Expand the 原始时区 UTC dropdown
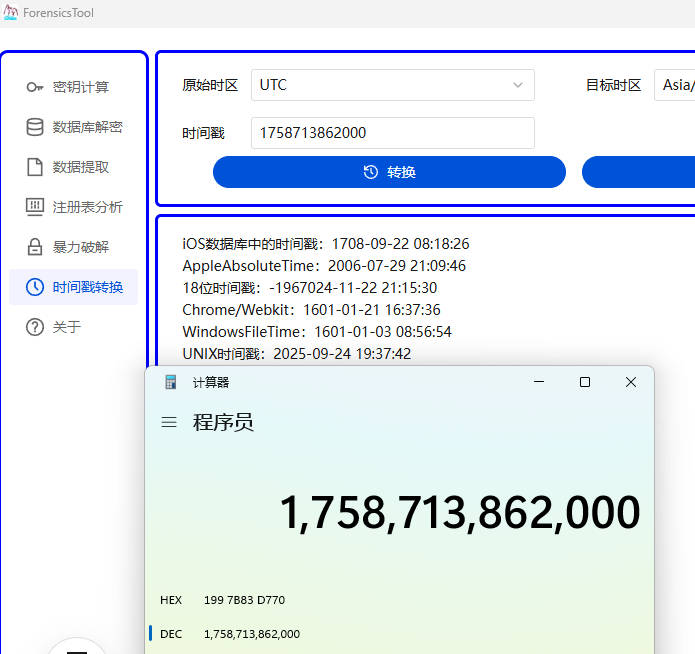Image resolution: width=695 pixels, height=654 pixels. pos(393,85)
